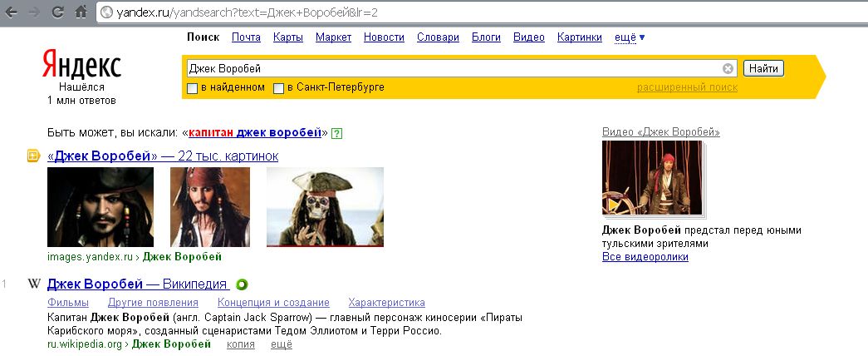This screenshot has height=356, width=868.
Task: Enable the "в Санкт-Петербурге" checkbox
Action: click(x=279, y=88)
